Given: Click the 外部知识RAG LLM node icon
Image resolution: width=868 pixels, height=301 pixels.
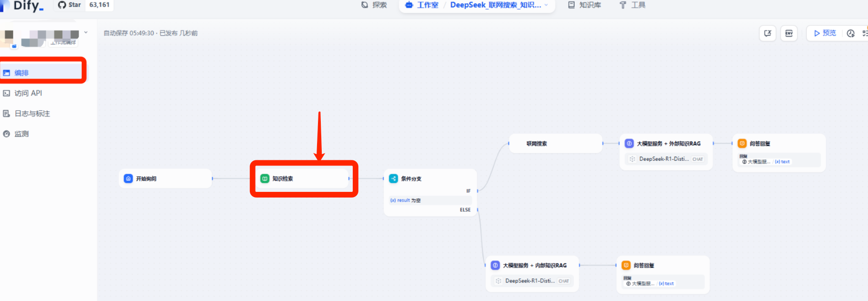Looking at the screenshot, I should (x=629, y=143).
